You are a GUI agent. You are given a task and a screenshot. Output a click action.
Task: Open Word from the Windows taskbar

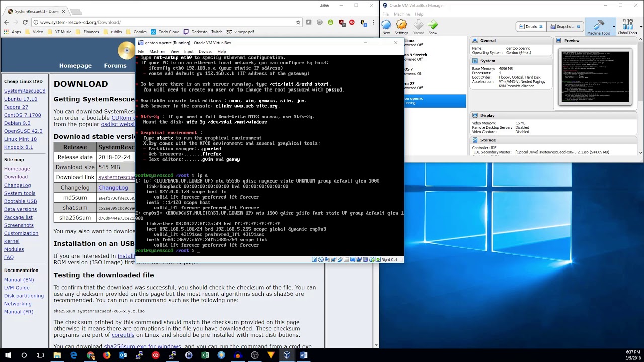303,355
